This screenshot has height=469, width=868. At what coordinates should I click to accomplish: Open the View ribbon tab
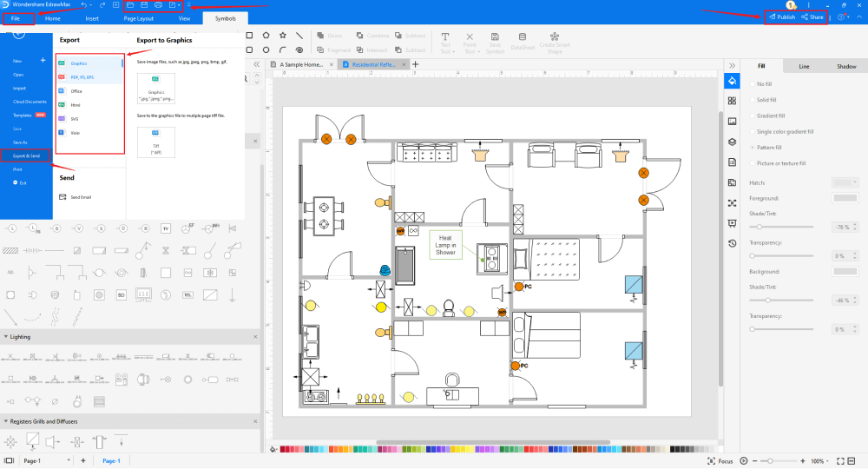click(x=184, y=18)
